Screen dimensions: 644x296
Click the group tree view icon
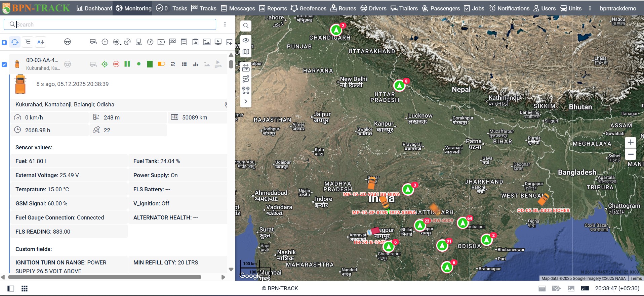[x=28, y=42]
